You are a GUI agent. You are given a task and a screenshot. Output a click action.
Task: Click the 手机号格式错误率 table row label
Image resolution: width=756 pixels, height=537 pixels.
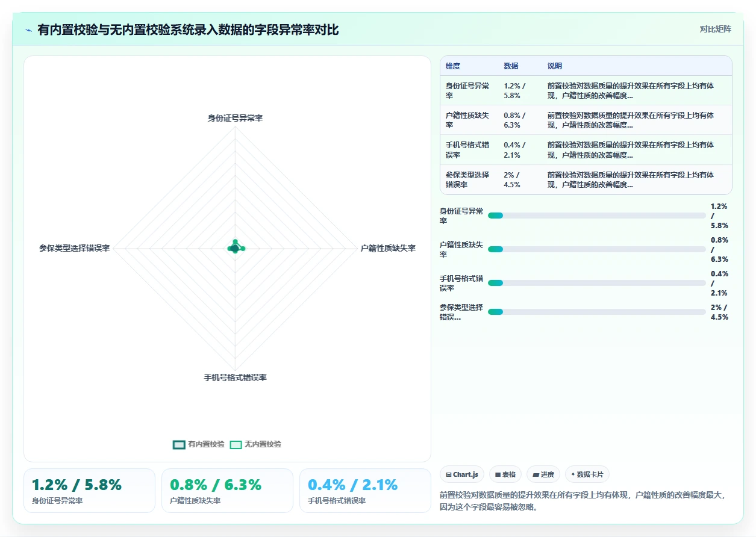467,150
